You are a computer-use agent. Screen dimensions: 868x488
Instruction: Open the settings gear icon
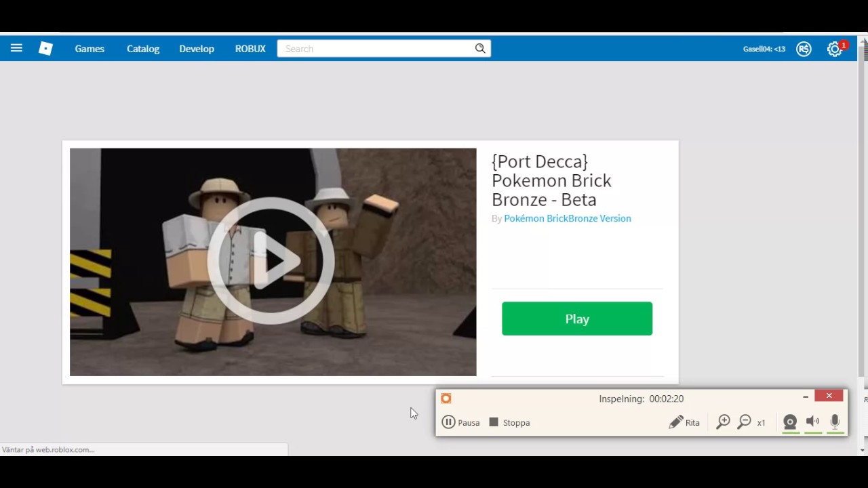click(835, 49)
